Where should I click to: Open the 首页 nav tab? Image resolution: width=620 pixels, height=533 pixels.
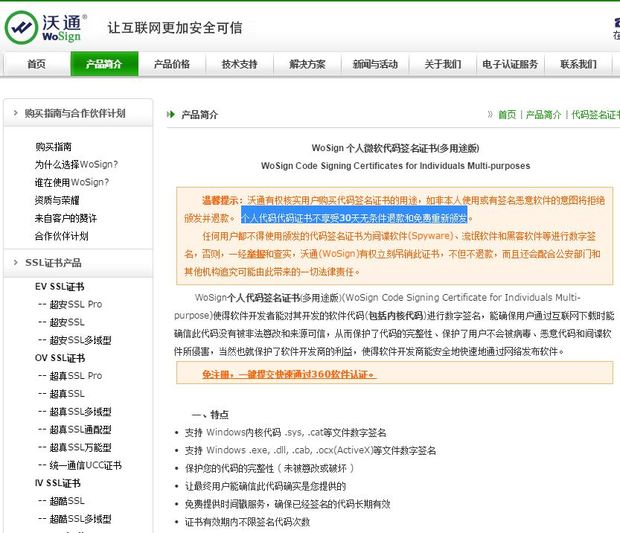37,64
